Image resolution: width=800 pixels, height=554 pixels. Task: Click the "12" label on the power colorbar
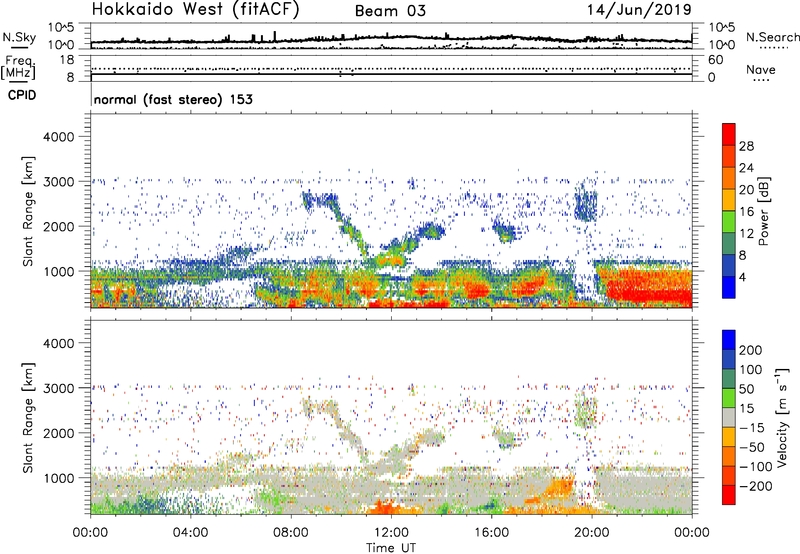(746, 234)
